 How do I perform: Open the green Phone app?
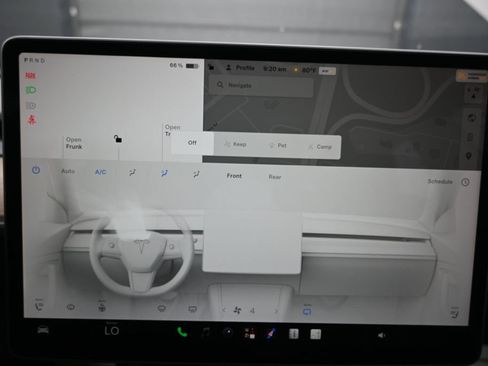pos(182,332)
